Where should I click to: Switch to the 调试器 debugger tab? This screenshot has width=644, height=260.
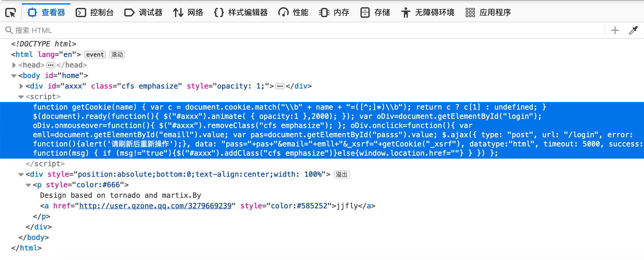point(143,13)
